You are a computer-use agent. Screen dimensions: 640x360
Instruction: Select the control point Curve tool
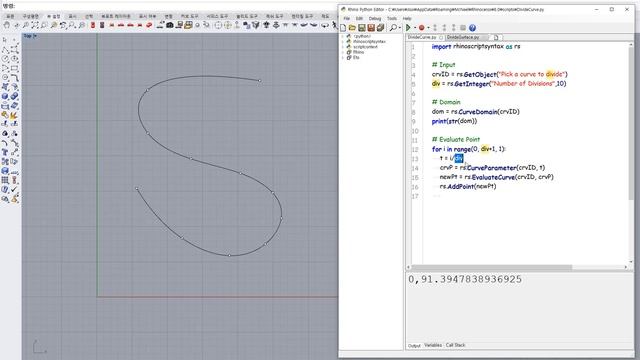pos(15,49)
